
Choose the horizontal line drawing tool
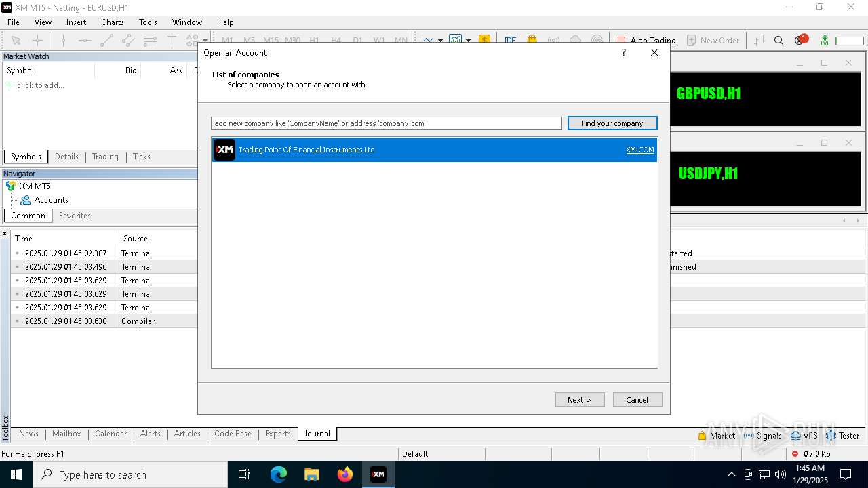(x=85, y=40)
